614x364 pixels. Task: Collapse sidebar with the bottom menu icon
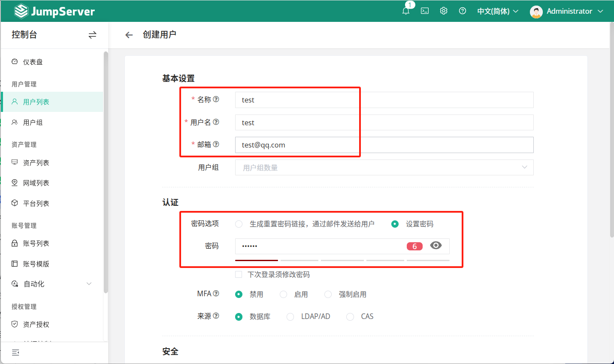coord(15,352)
